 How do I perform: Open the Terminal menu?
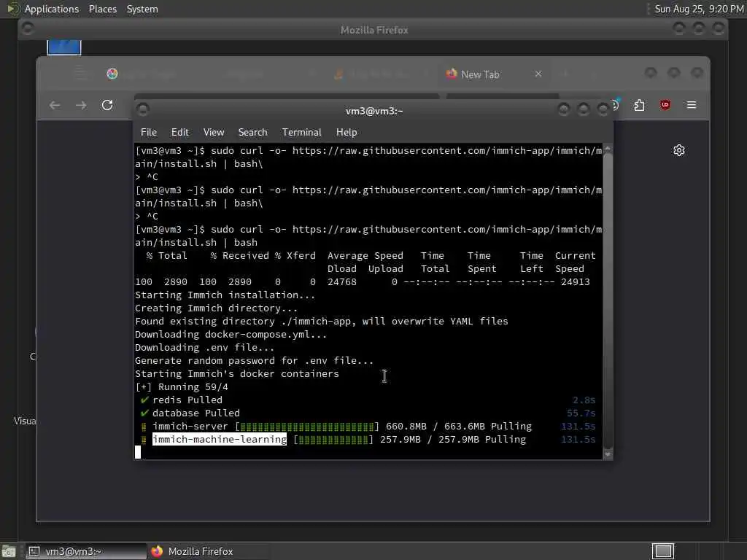pos(301,133)
